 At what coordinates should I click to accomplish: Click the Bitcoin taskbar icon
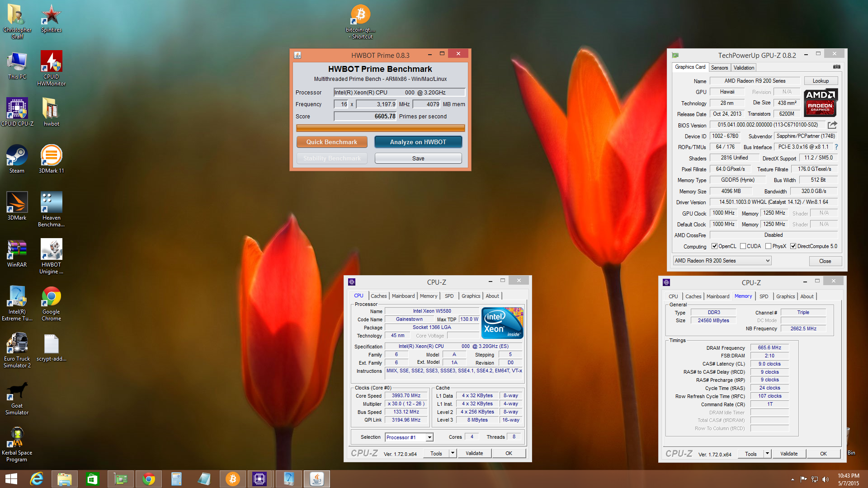232,479
